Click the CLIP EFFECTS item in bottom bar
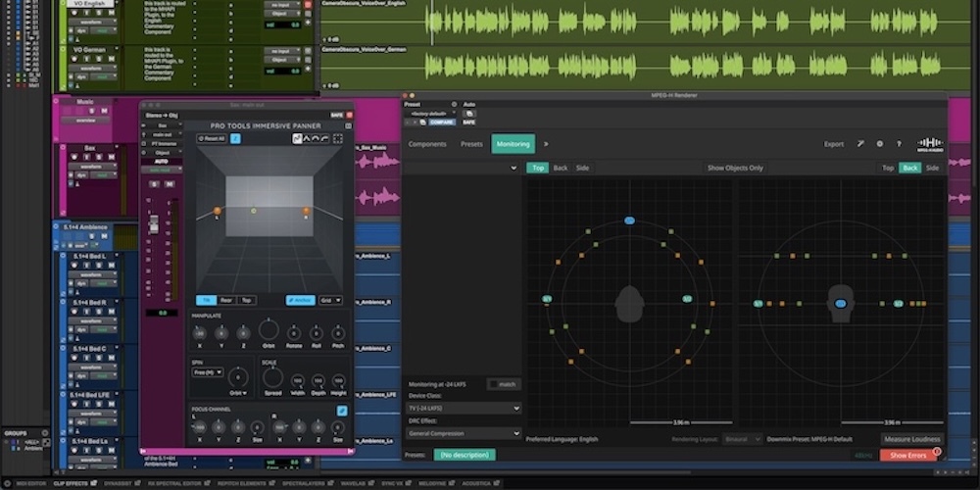 [74, 484]
